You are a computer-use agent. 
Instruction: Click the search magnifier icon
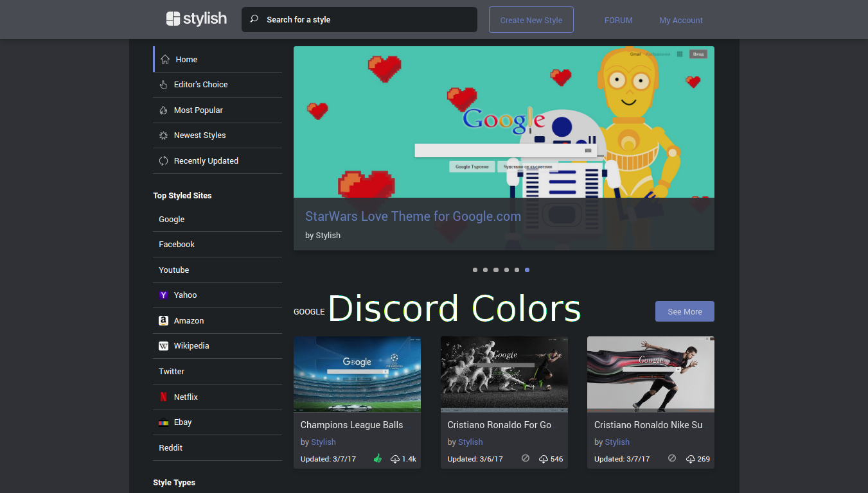point(254,19)
